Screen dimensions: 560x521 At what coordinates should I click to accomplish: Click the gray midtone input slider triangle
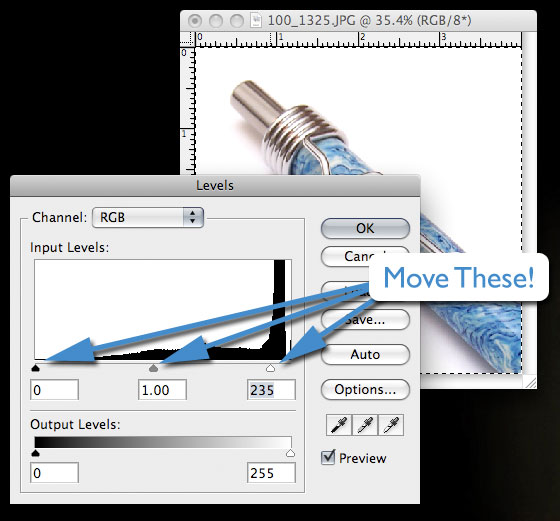(x=153, y=368)
